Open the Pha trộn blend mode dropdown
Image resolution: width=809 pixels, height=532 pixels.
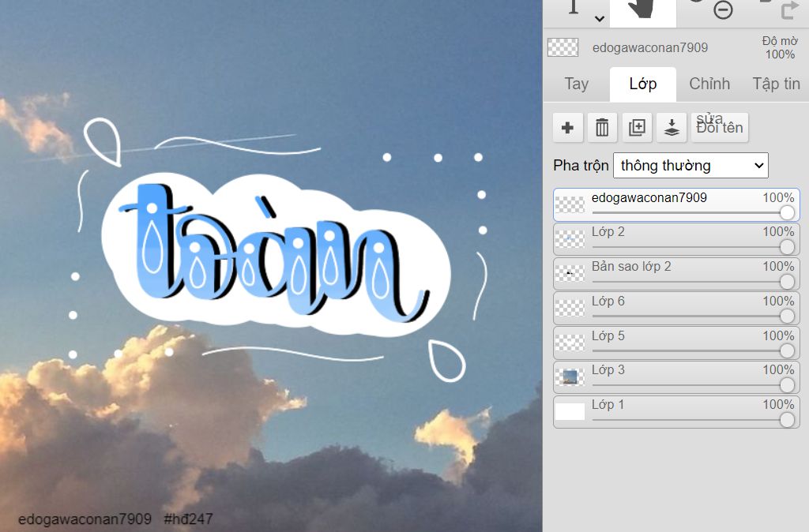click(690, 166)
